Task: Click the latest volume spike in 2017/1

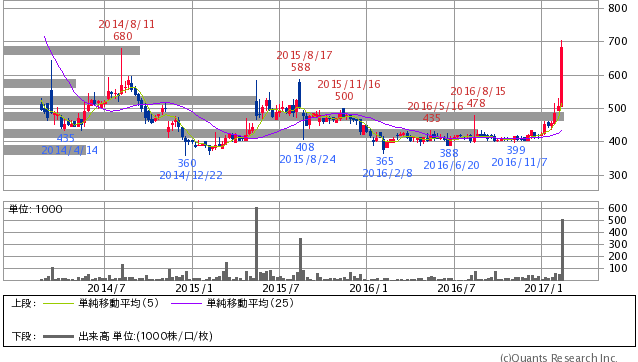Action: (562, 250)
